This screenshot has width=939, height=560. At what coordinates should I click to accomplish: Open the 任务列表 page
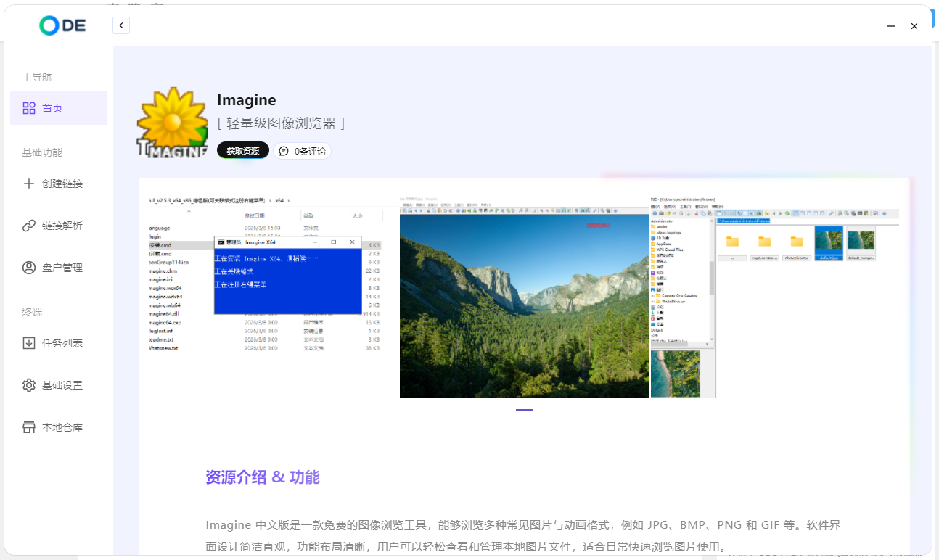pos(59,343)
